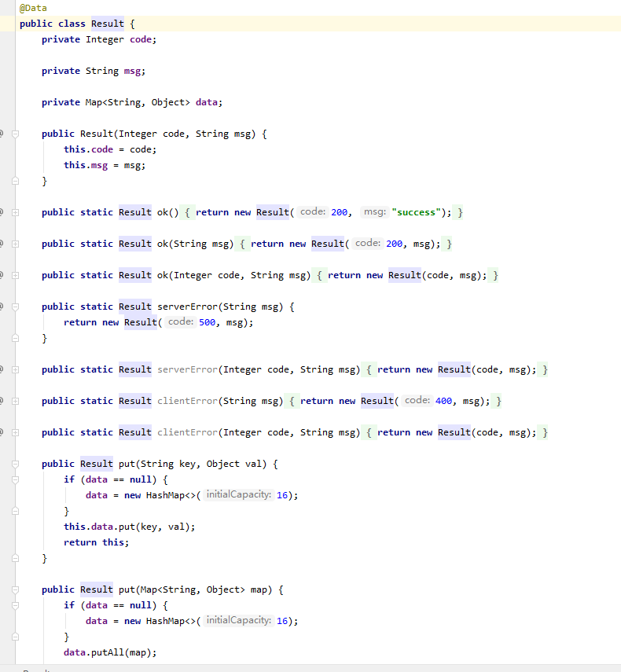This screenshot has width=621, height=672.
Task: Click the code: hint before 500
Action: [181, 322]
